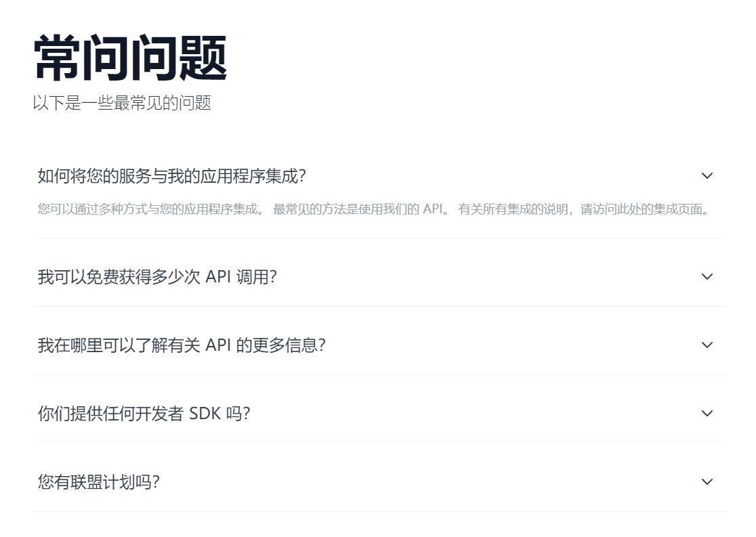Collapse the chevron beside 如何将您的服务与我的应用程序集成
756x537 pixels.
click(x=707, y=176)
